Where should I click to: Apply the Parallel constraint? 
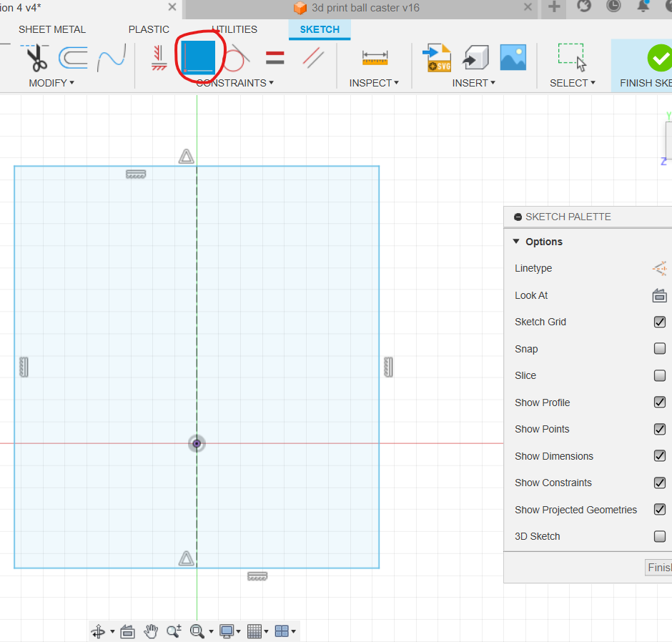click(313, 58)
